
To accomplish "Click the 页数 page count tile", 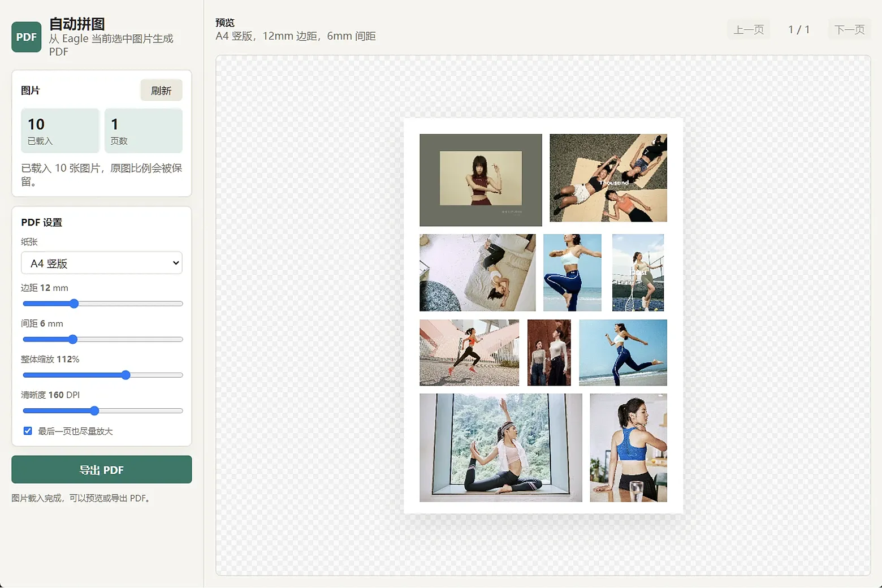I will click(x=144, y=131).
